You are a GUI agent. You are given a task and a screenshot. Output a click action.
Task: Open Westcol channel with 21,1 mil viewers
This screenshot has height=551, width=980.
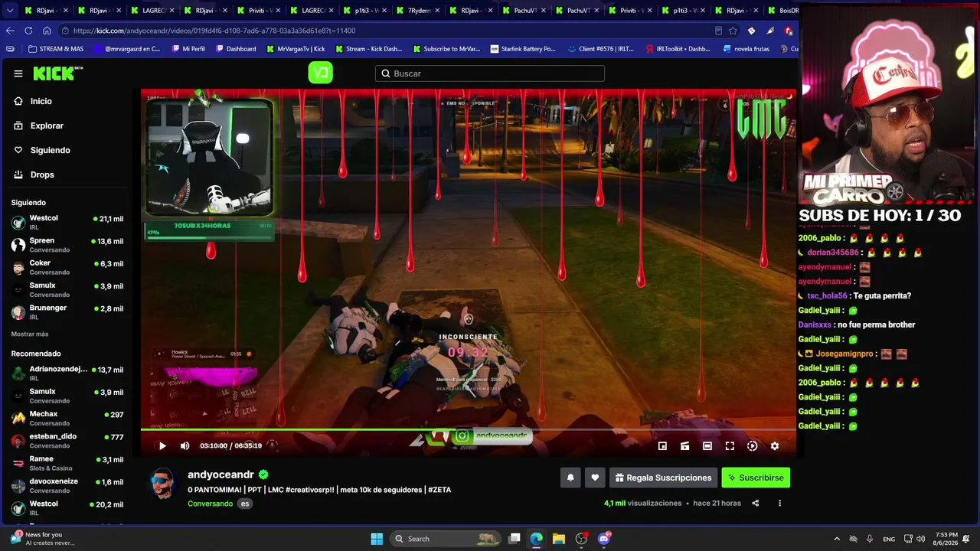(x=67, y=222)
